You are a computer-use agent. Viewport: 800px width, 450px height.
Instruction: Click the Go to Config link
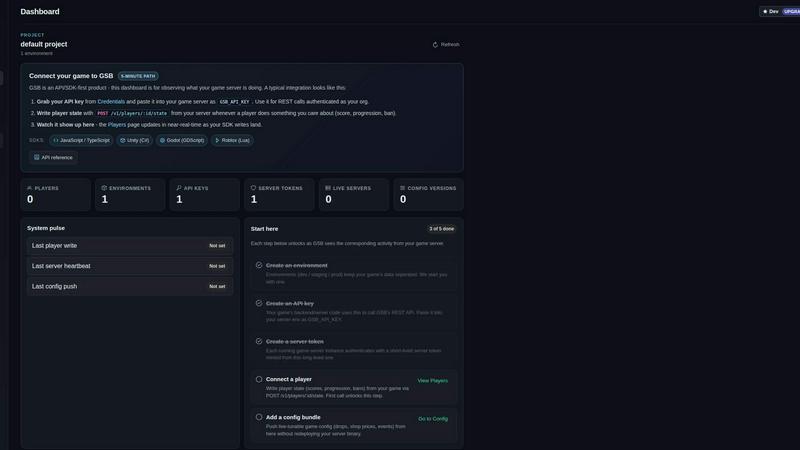(x=433, y=419)
